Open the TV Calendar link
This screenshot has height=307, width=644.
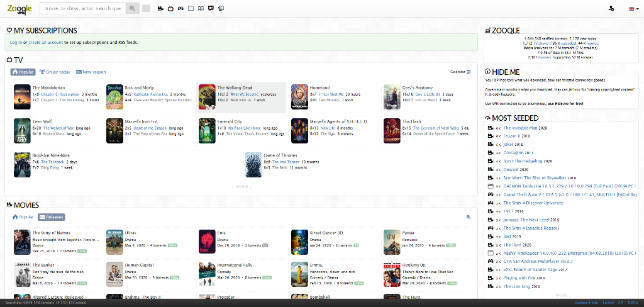click(460, 72)
